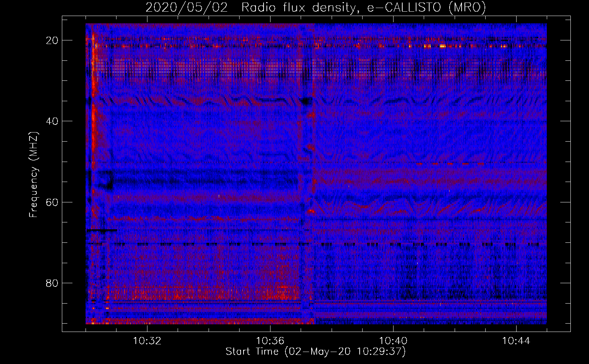Click the "10:36" time tick label

coord(270,341)
